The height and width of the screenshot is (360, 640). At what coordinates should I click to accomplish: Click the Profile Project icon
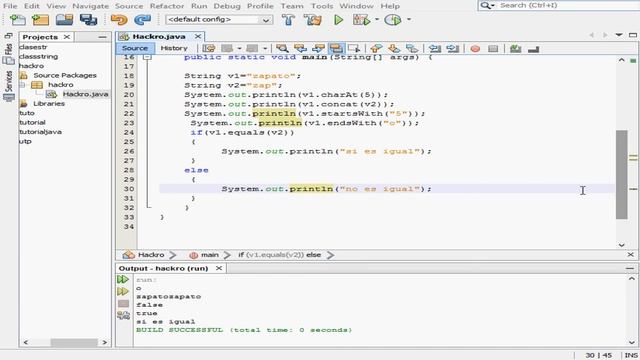[393, 20]
